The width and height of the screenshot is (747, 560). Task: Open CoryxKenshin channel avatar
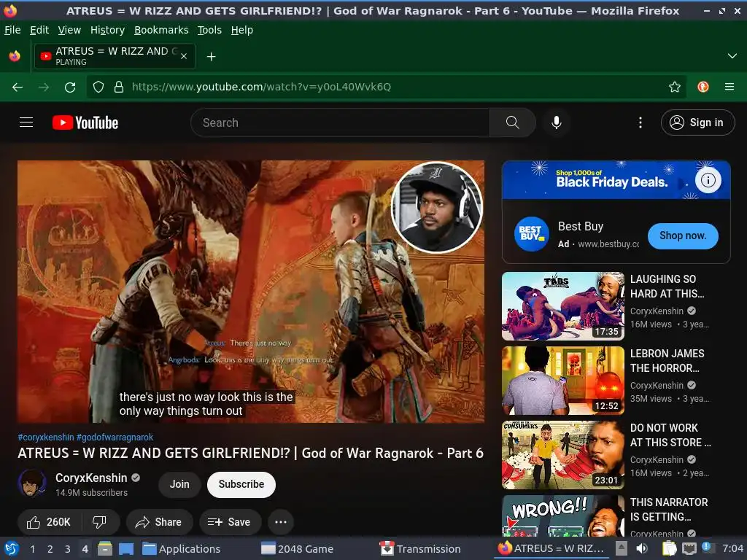(x=32, y=483)
